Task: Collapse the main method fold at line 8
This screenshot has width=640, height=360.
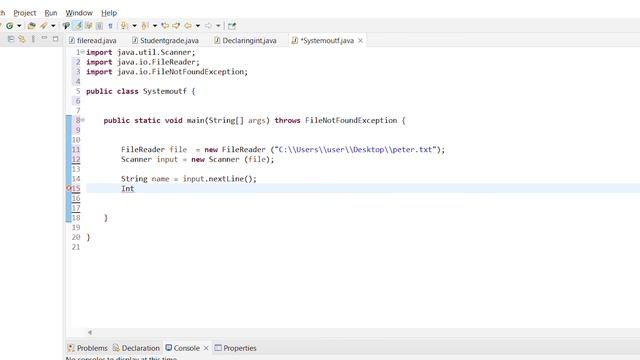Action: pyautogui.click(x=83, y=120)
